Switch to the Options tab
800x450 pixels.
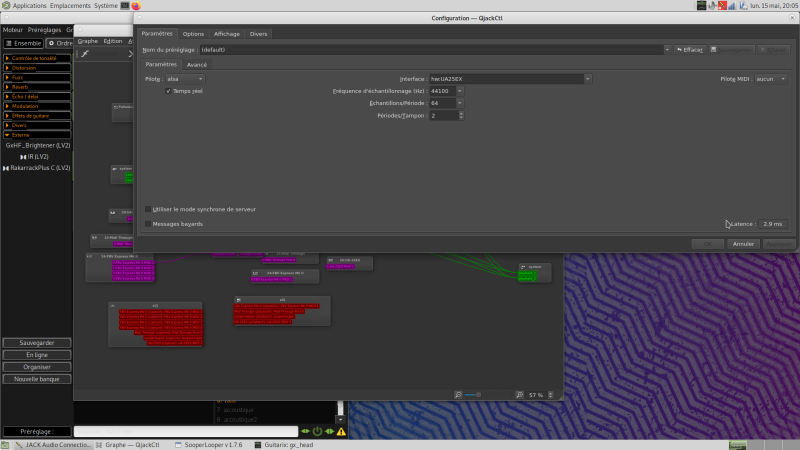point(193,34)
